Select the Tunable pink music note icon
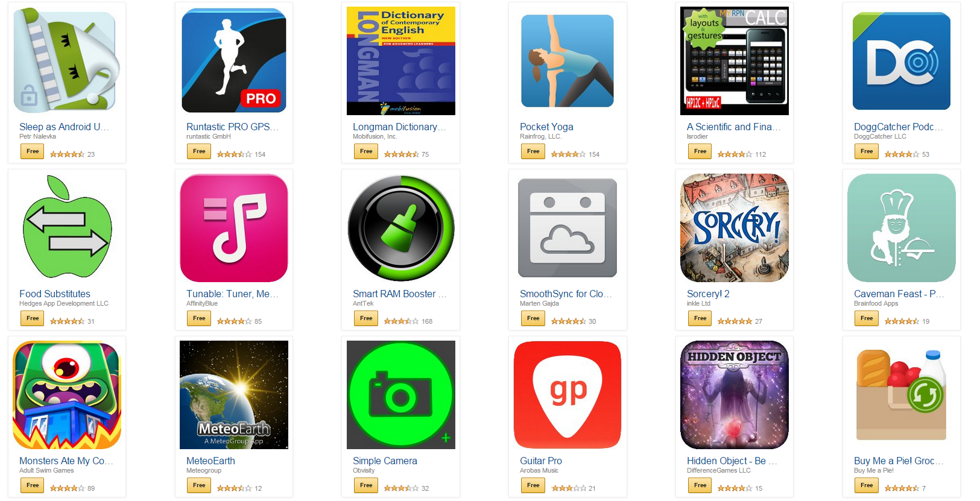Viewport: 980px width, 501px height. [234, 228]
